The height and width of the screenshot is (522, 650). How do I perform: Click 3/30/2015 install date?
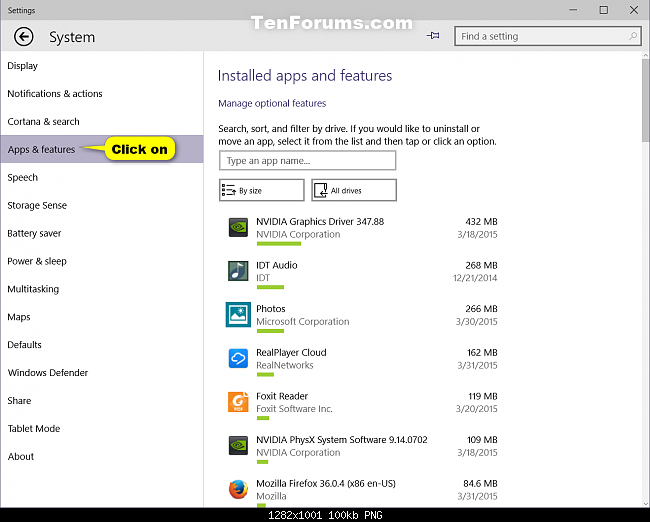[476, 321]
